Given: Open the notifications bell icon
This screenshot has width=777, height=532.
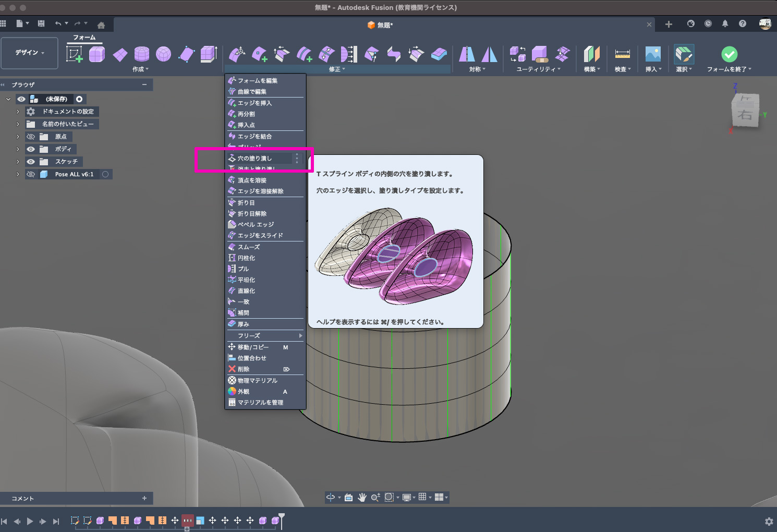Looking at the screenshot, I should point(725,24).
